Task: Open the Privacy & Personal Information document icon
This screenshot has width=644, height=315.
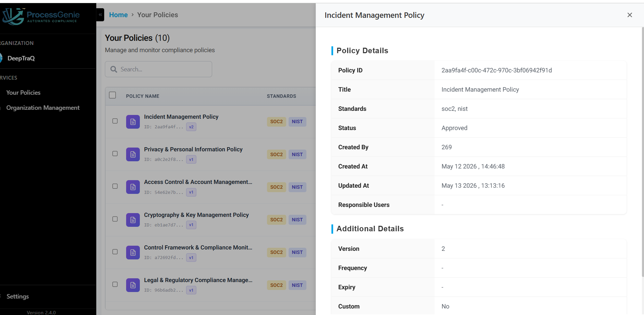Action: pos(133,154)
